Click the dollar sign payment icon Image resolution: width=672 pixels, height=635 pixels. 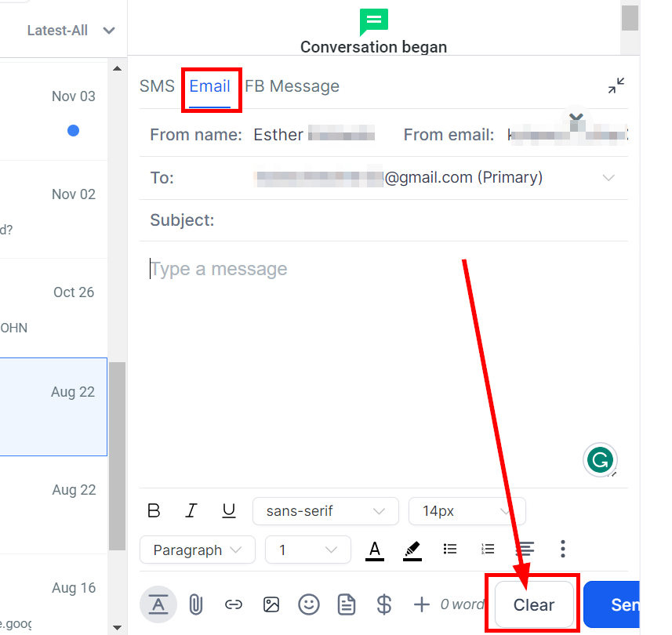(384, 604)
